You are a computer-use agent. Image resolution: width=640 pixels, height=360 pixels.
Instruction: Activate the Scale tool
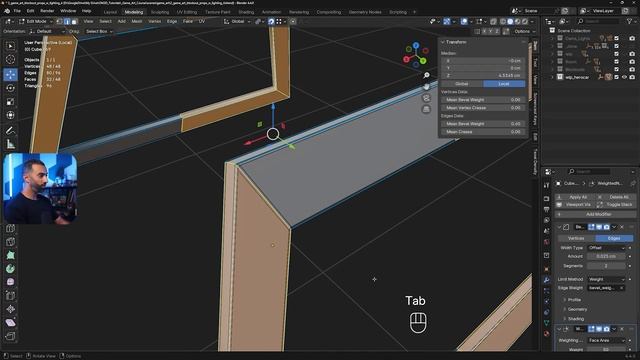10,102
